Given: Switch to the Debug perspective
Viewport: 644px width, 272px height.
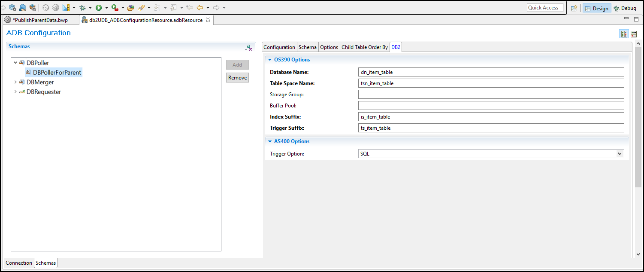Looking at the screenshot, I should click(625, 8).
